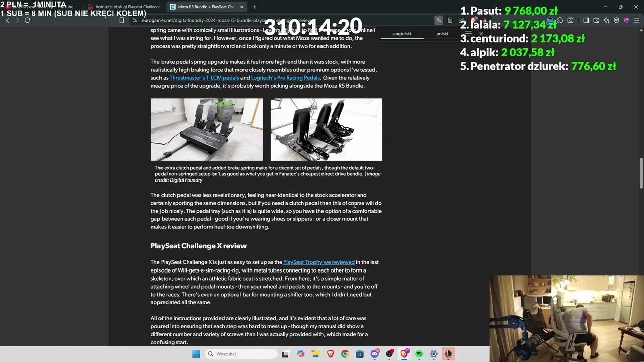Open Discord from the taskbar
Screen dimensions: 644x362
[374, 354]
